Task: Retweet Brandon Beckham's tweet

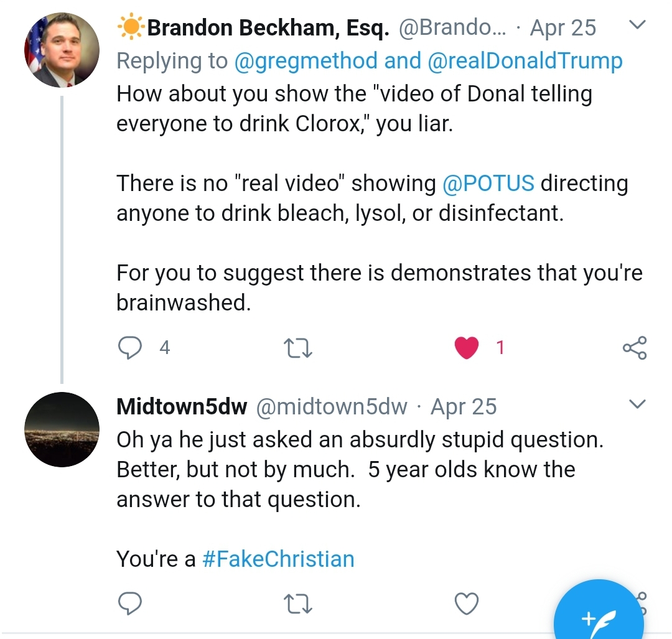Action: 298,348
